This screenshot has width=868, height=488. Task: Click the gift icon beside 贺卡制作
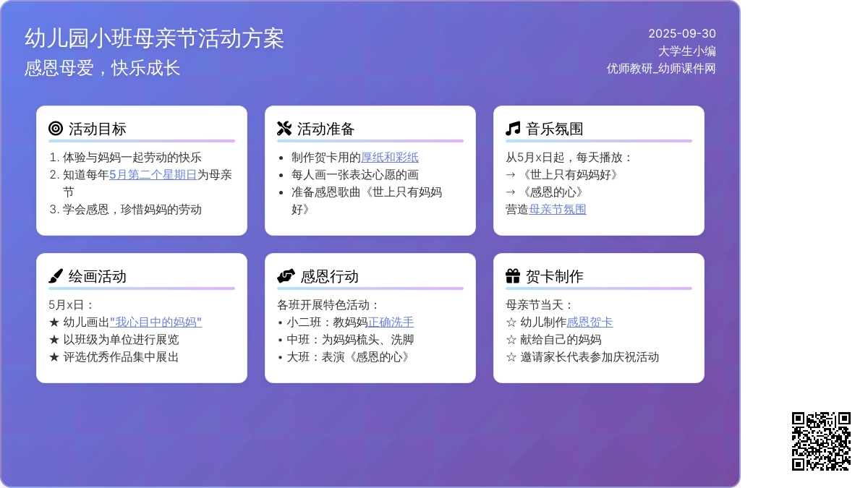point(513,276)
